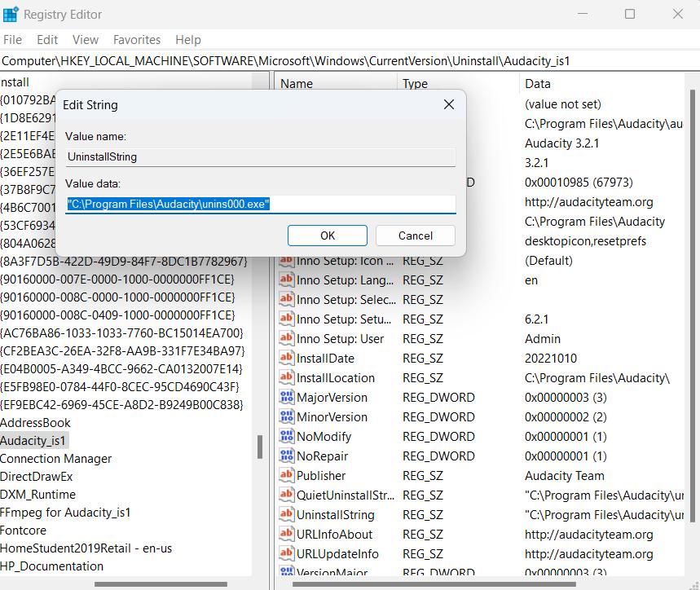The width and height of the screenshot is (700, 590).
Task: Close the Edit String dialog with X
Action: tap(448, 104)
